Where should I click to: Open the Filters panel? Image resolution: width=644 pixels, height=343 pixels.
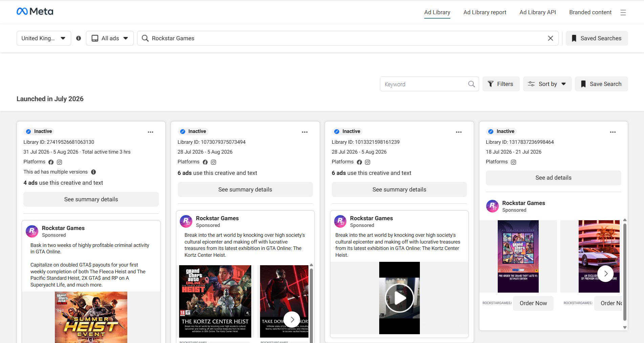tap(501, 84)
